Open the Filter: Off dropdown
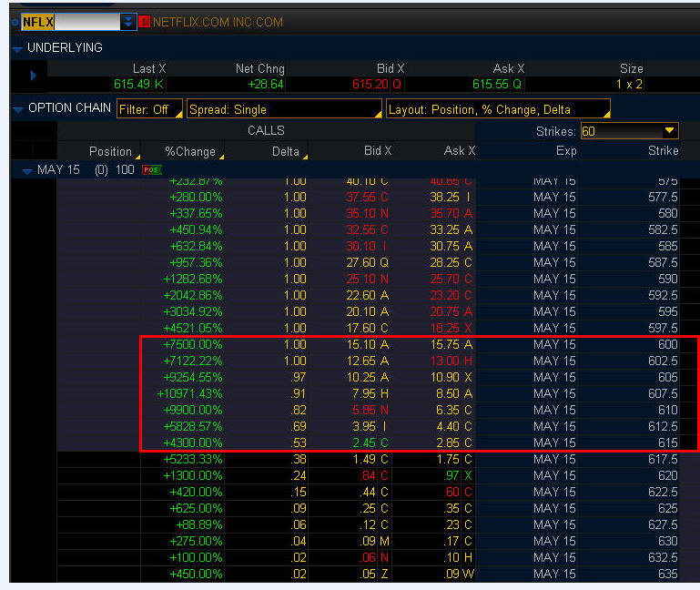This screenshot has height=590, width=700. coord(149,109)
